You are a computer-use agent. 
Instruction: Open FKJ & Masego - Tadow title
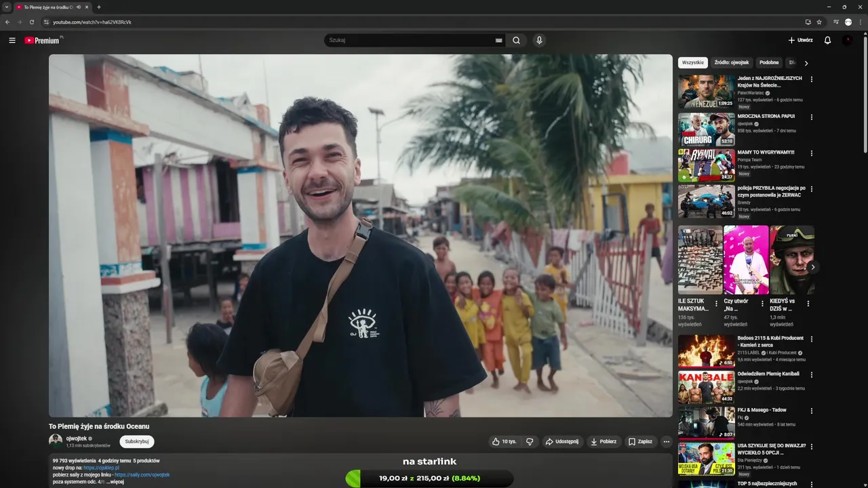point(762,410)
